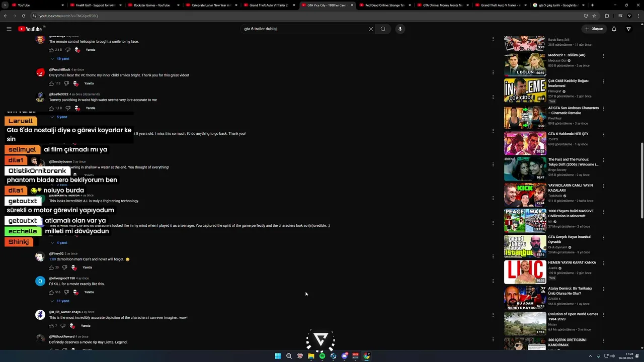
Task: Reply to @kastle3322 with Yanıtla
Action: [91, 108]
